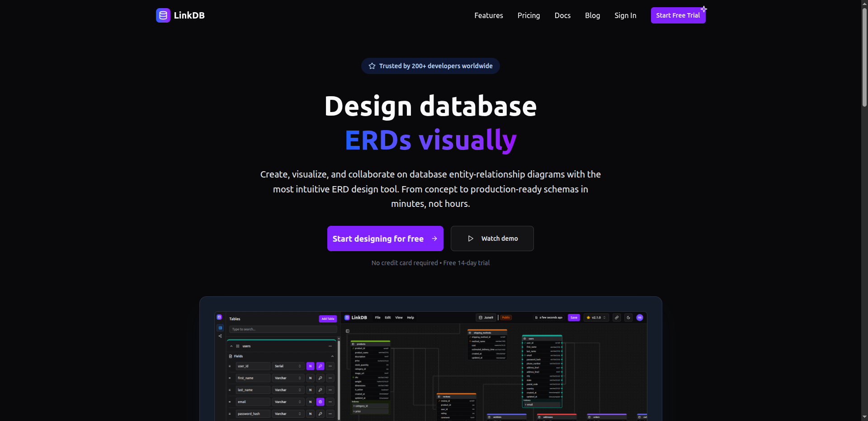
Task: Open the Features page
Action: click(488, 15)
